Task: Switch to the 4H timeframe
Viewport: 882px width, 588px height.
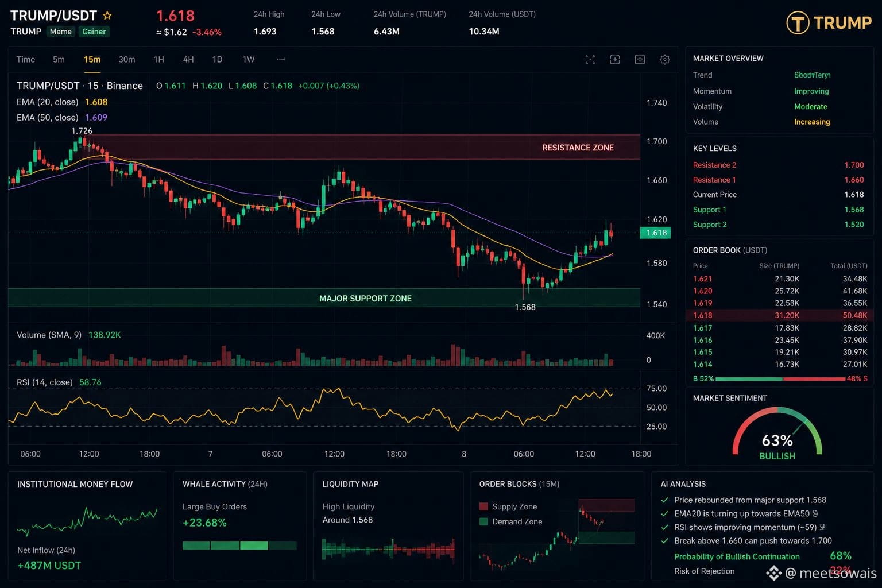Action: point(188,59)
